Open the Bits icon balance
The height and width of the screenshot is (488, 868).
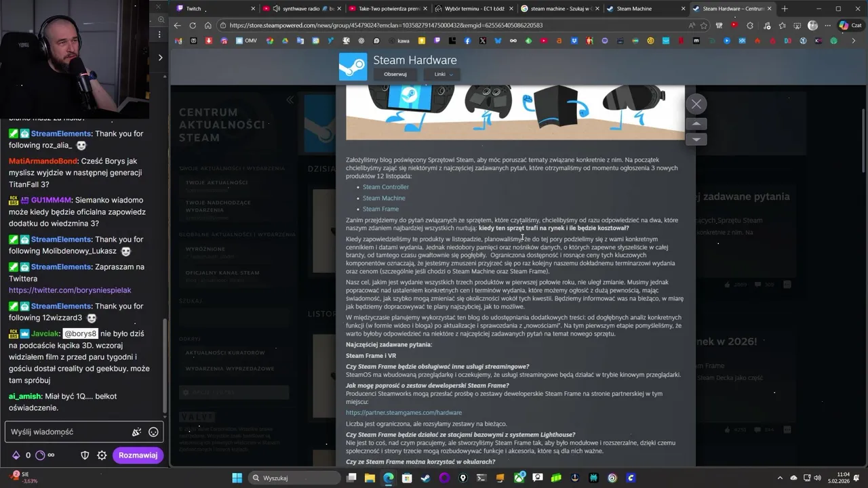click(16, 455)
